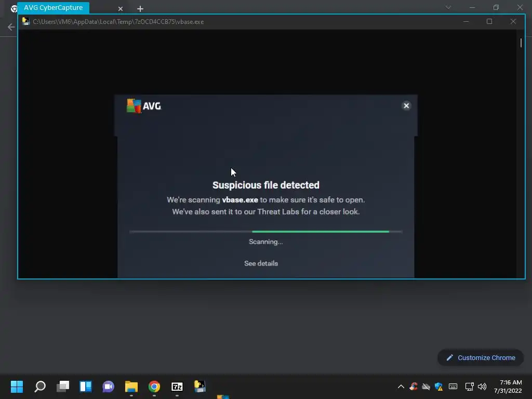
Task: Minimize the vbase.exe console window
Action: point(466,21)
